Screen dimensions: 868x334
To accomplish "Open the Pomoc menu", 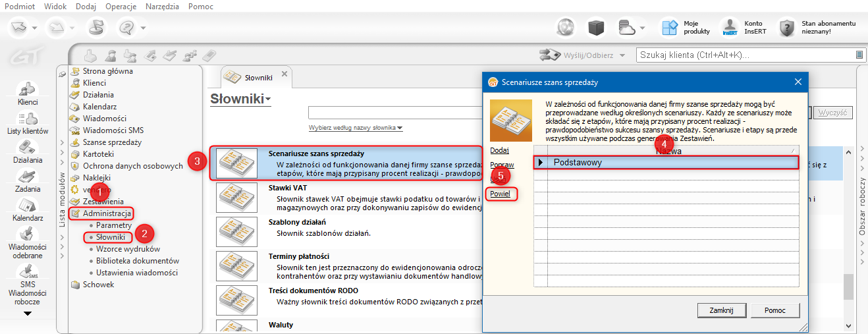I will tap(200, 6).
